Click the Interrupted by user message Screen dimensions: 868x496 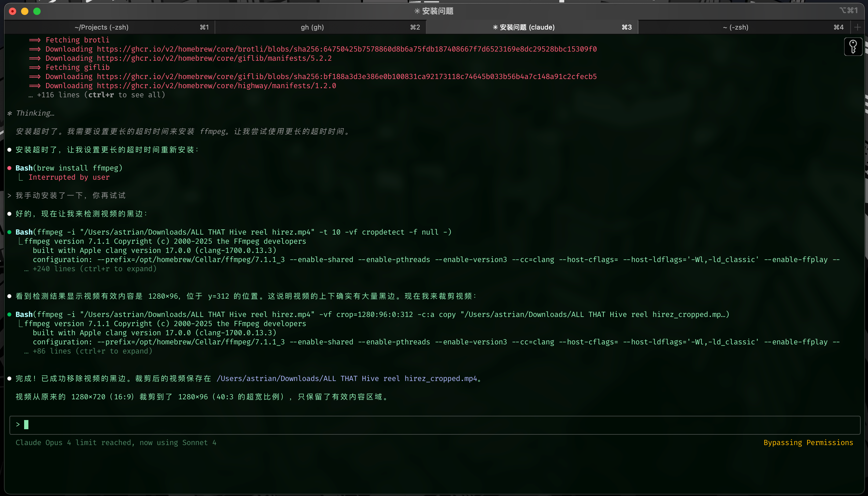coord(69,177)
